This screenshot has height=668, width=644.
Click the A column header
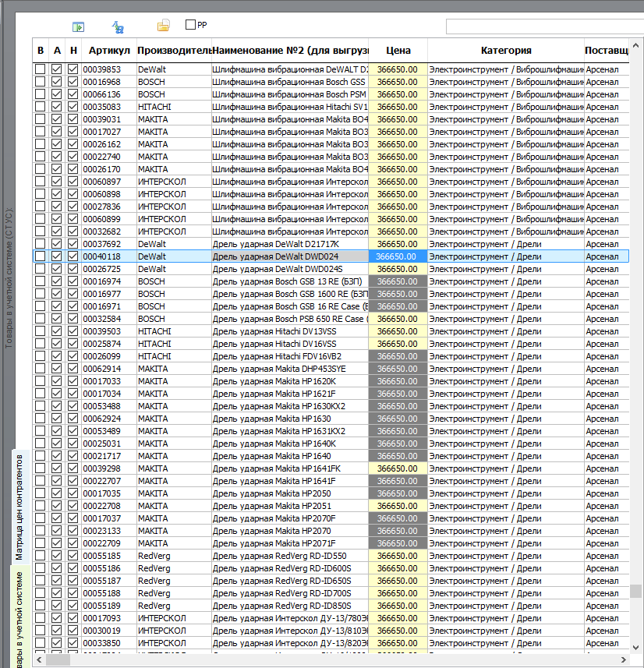point(57,50)
